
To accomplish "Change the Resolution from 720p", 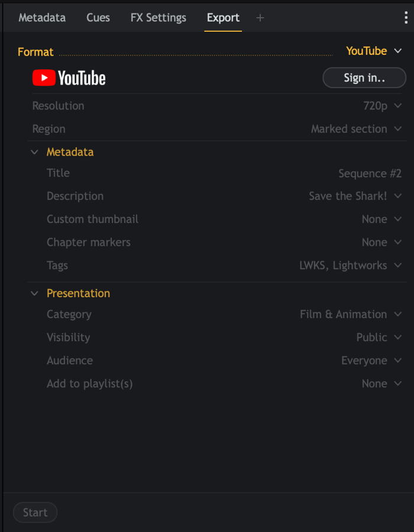I will pos(382,106).
